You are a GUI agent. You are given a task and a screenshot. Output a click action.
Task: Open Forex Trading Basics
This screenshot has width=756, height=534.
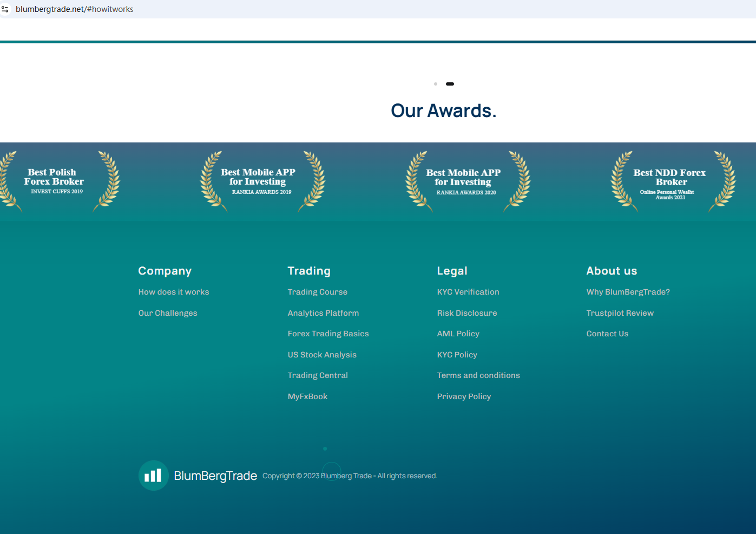(328, 334)
